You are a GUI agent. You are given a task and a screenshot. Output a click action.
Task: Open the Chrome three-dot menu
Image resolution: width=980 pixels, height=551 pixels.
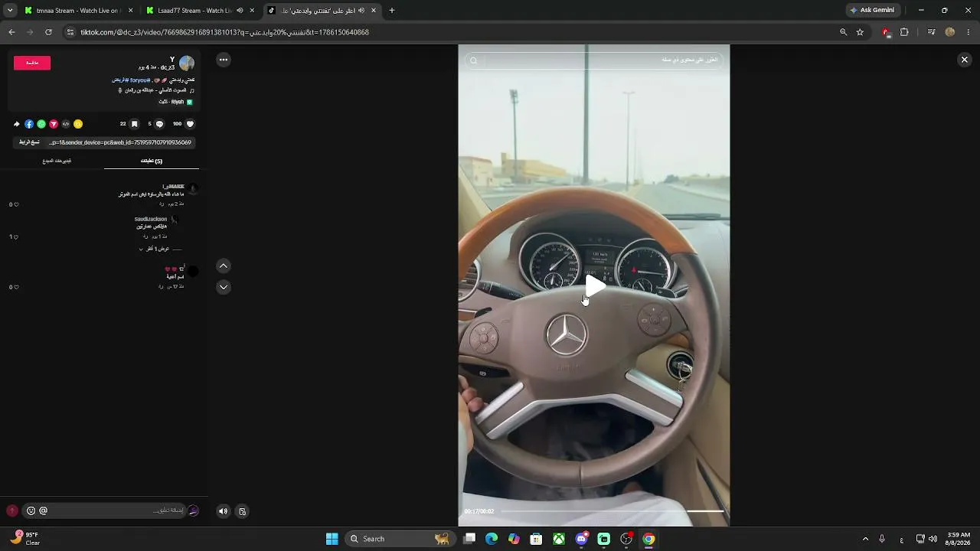[x=969, y=32]
